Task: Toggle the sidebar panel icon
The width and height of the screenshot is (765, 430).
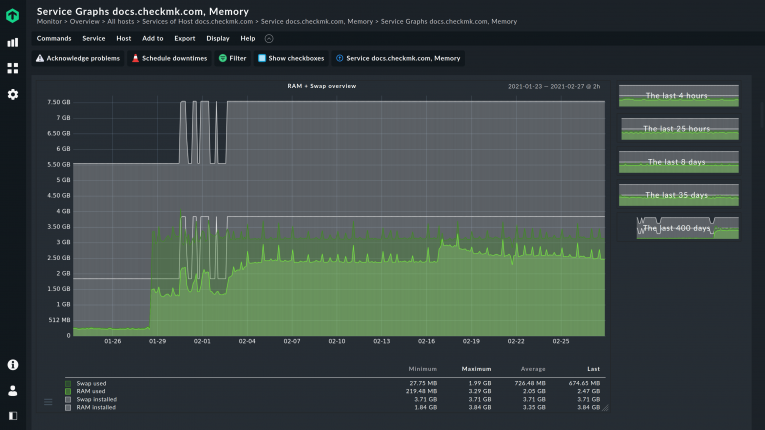Action: coord(13,415)
